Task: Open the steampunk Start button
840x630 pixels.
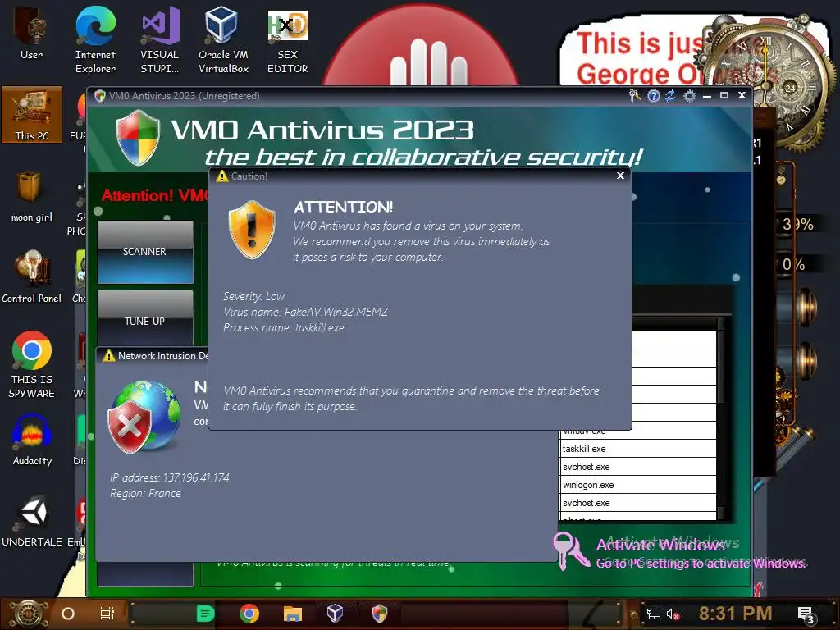Action: pos(27,614)
